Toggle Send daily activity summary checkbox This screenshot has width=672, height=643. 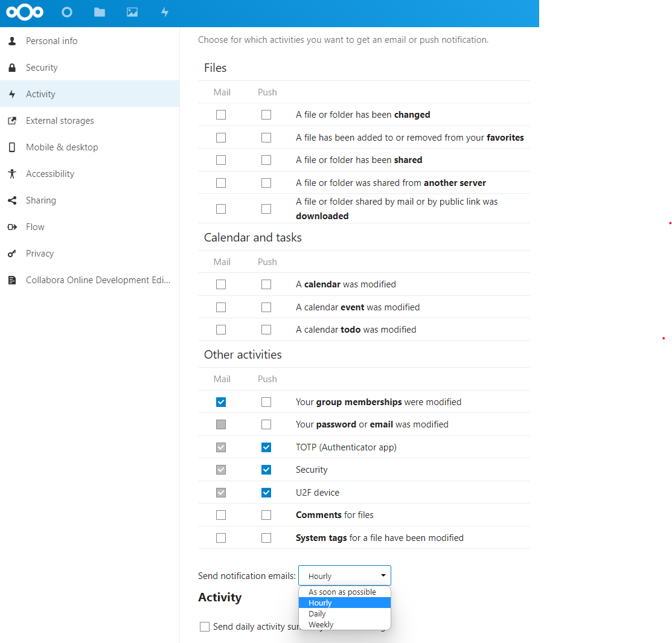pyautogui.click(x=205, y=627)
